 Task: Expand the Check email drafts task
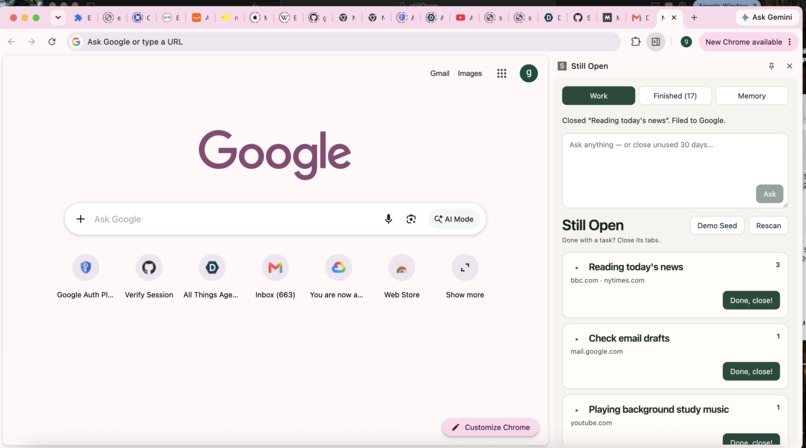[577, 339]
